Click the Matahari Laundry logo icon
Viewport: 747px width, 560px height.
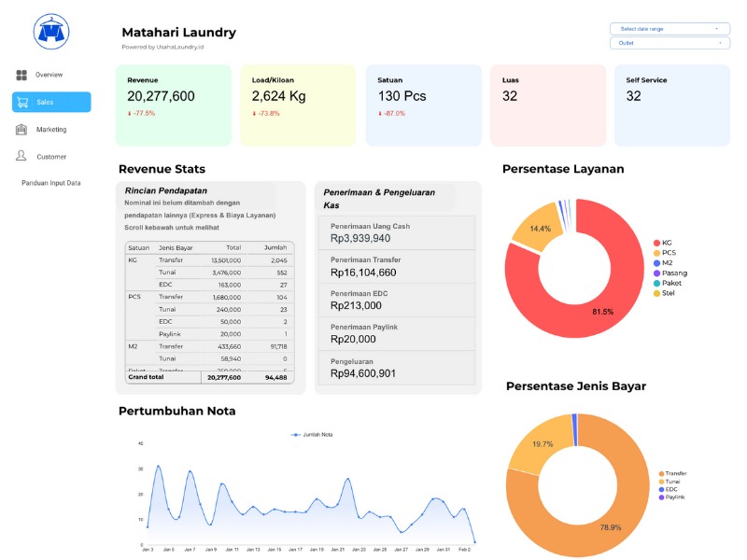[51, 32]
